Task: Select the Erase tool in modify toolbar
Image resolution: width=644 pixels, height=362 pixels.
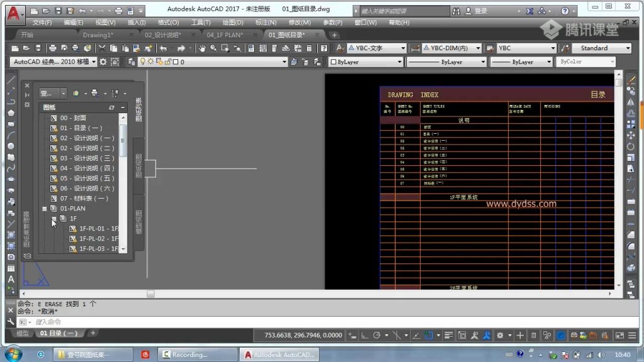Action: click(631, 80)
